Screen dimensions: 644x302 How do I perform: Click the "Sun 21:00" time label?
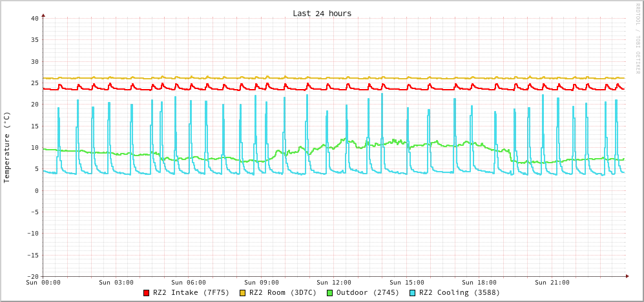(x=552, y=283)
